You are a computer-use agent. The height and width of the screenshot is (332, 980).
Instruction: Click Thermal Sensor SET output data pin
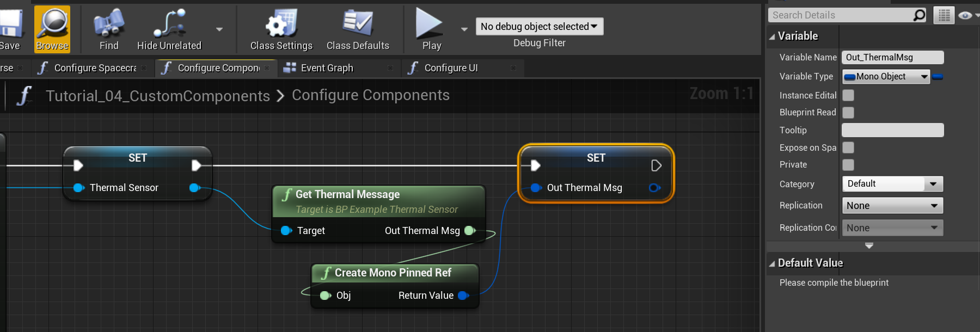[x=195, y=188]
